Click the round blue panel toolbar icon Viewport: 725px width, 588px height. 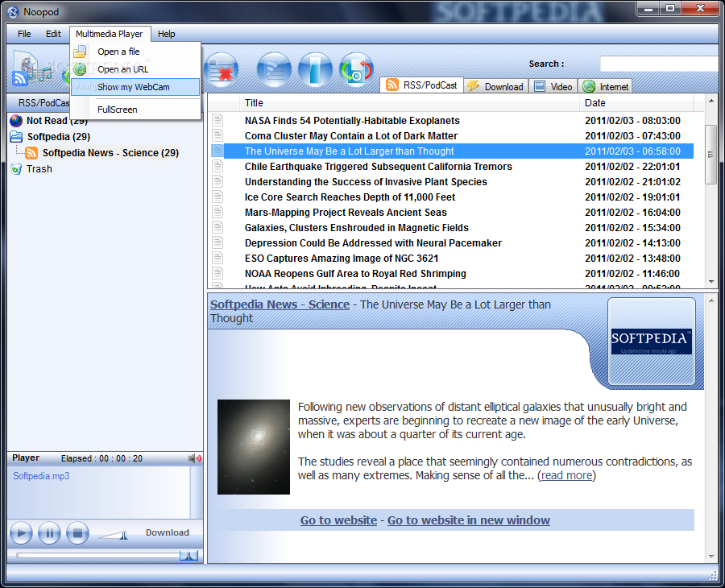point(315,70)
